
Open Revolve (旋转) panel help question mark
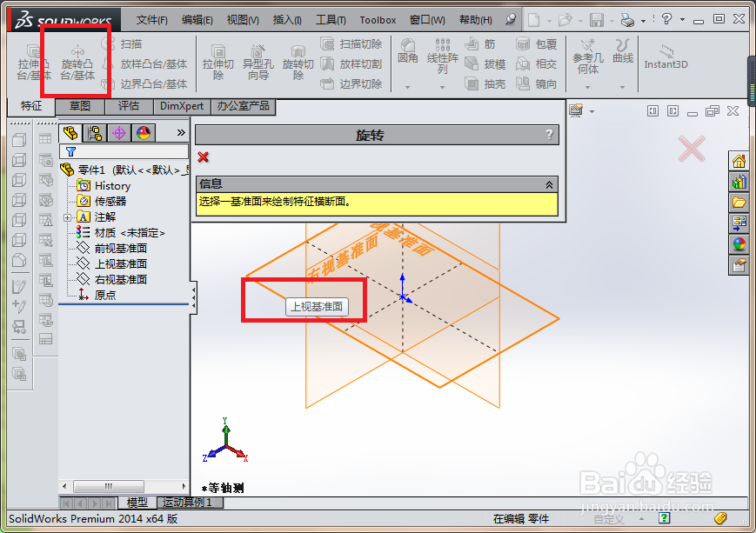[549, 135]
